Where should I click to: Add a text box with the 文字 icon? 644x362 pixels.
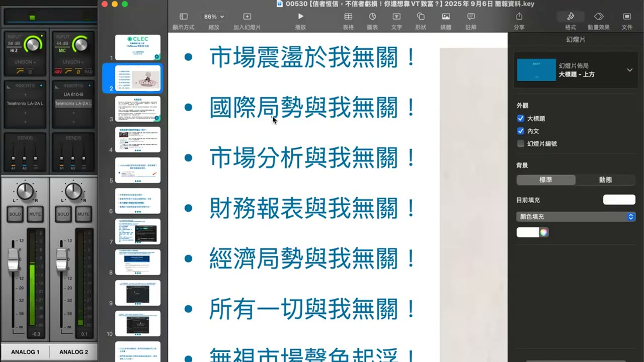[x=396, y=17]
